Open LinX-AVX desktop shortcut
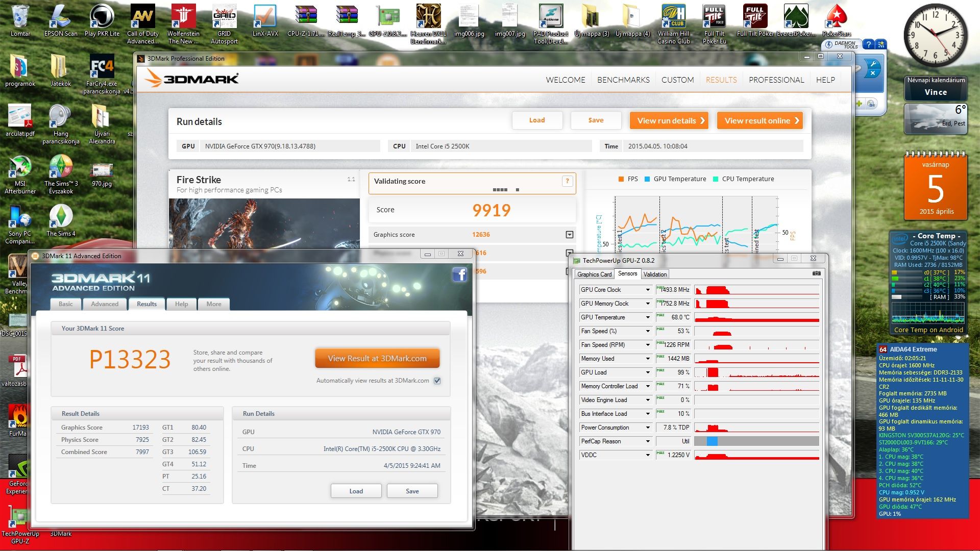The width and height of the screenshot is (980, 551). 265,20
